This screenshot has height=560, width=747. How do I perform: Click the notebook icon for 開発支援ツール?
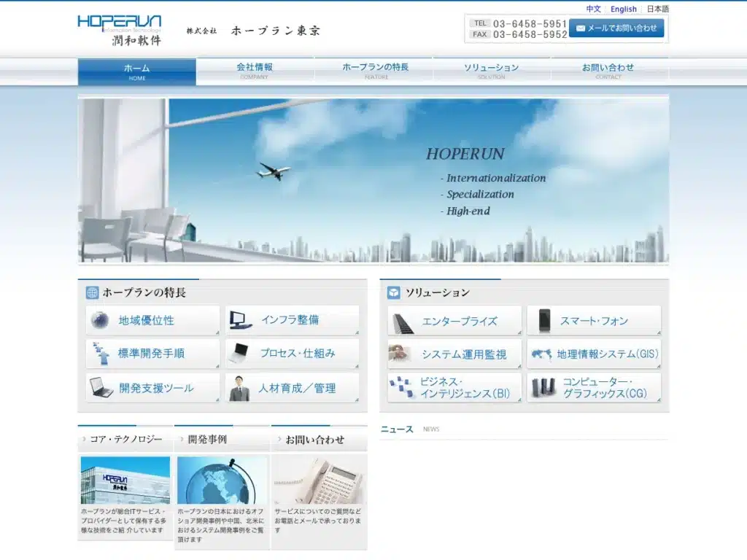(101, 388)
